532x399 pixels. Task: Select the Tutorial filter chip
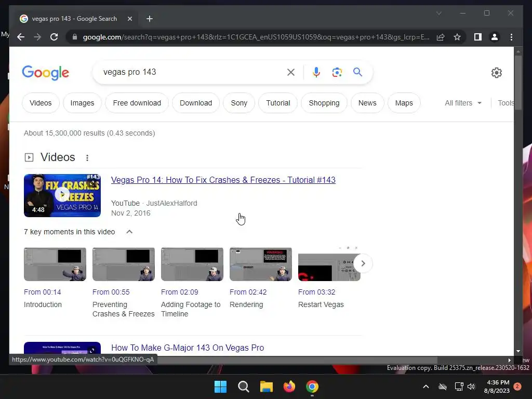coord(278,103)
